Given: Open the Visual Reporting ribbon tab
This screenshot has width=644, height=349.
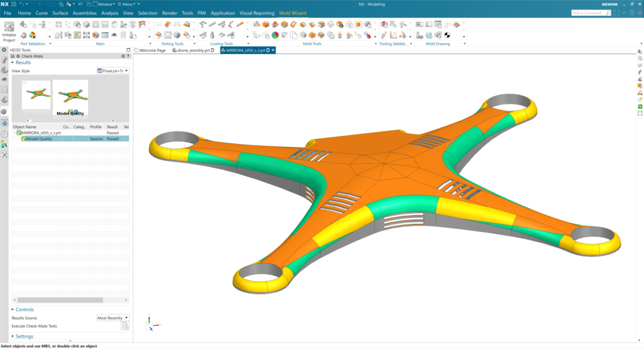Looking at the screenshot, I should click(257, 13).
